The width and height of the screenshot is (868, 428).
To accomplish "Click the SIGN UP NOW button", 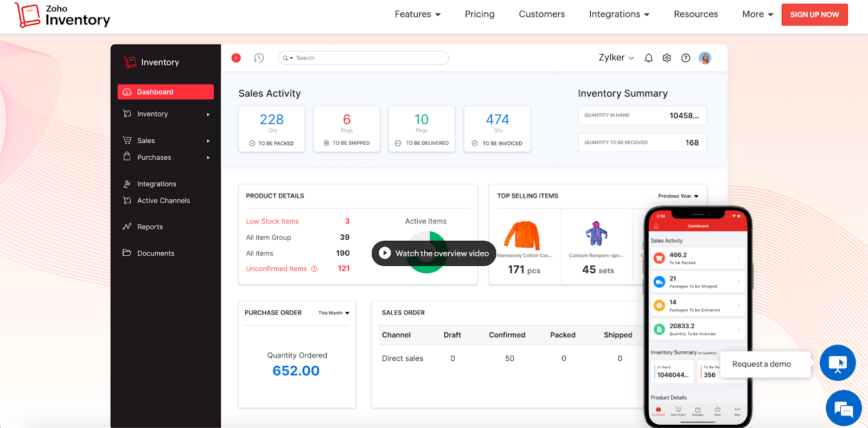I will tap(814, 15).
